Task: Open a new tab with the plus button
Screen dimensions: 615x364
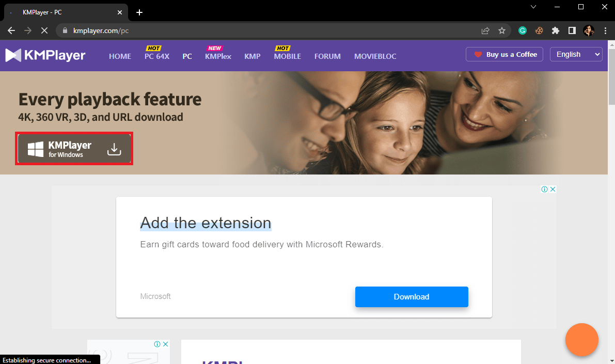Action: tap(139, 12)
